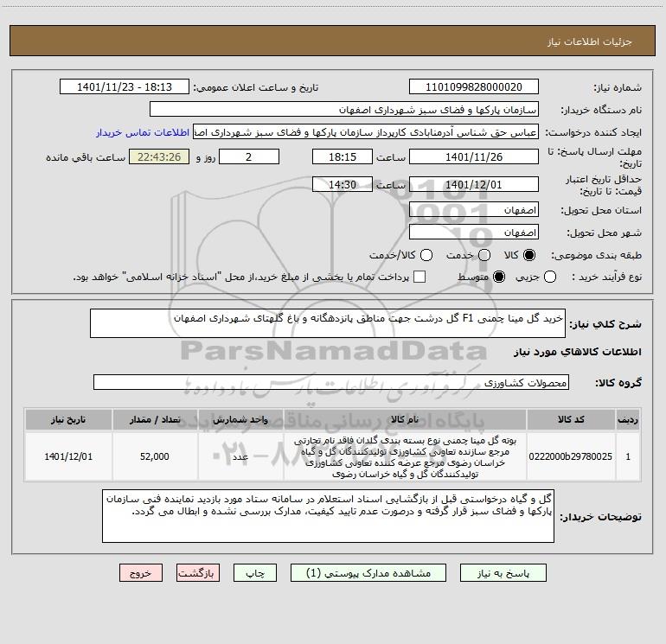Click product code 0222000b29780025 cell
The width and height of the screenshot is (666, 644).
click(x=571, y=456)
